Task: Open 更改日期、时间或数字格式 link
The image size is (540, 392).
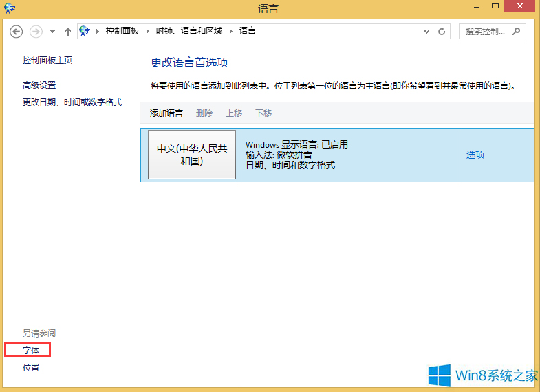Action: pos(72,102)
